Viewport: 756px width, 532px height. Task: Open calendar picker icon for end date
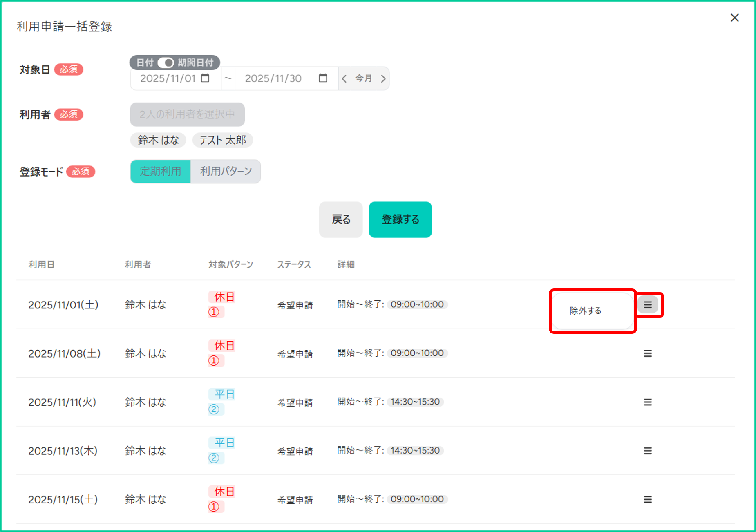tap(323, 78)
